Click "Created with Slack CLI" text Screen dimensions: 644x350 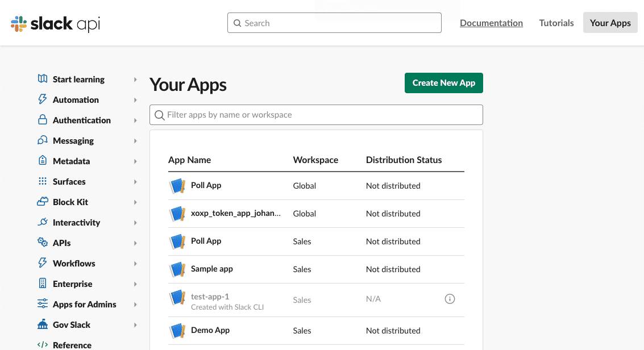tap(227, 307)
